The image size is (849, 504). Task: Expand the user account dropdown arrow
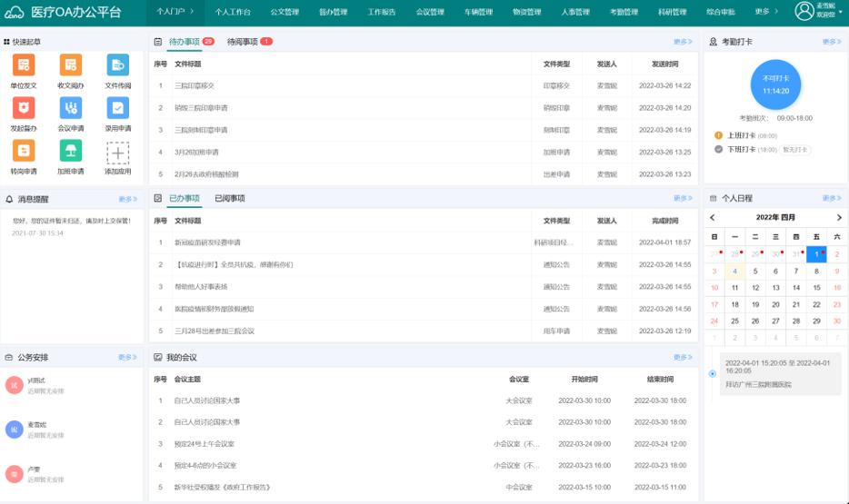point(842,12)
